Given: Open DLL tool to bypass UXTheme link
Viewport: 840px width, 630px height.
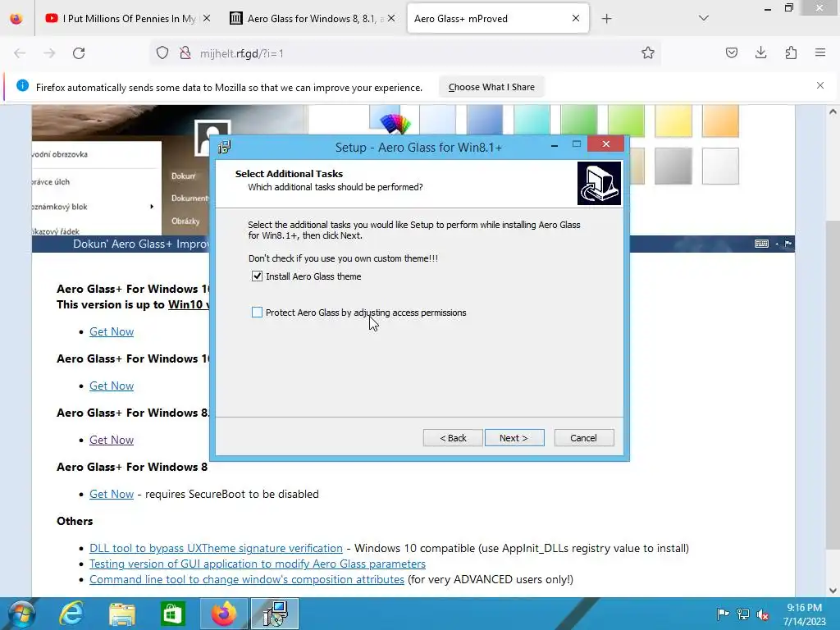Looking at the screenshot, I should pos(216,548).
